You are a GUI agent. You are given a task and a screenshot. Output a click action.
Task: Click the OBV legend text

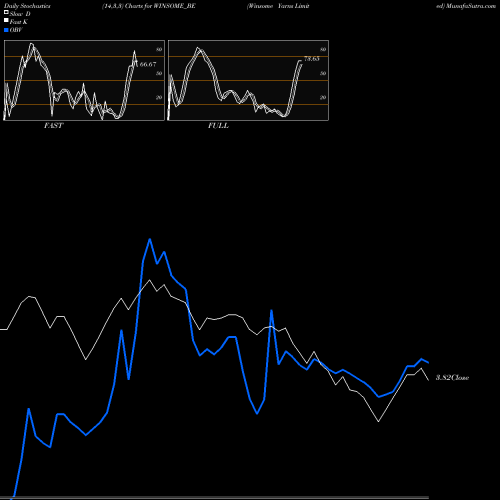point(16,30)
